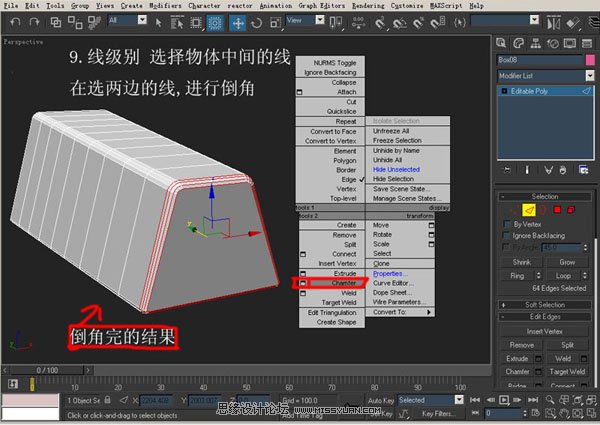Image resolution: width=600 pixels, height=425 pixels.
Task: Click the pink object color swatch
Action: [x=590, y=60]
